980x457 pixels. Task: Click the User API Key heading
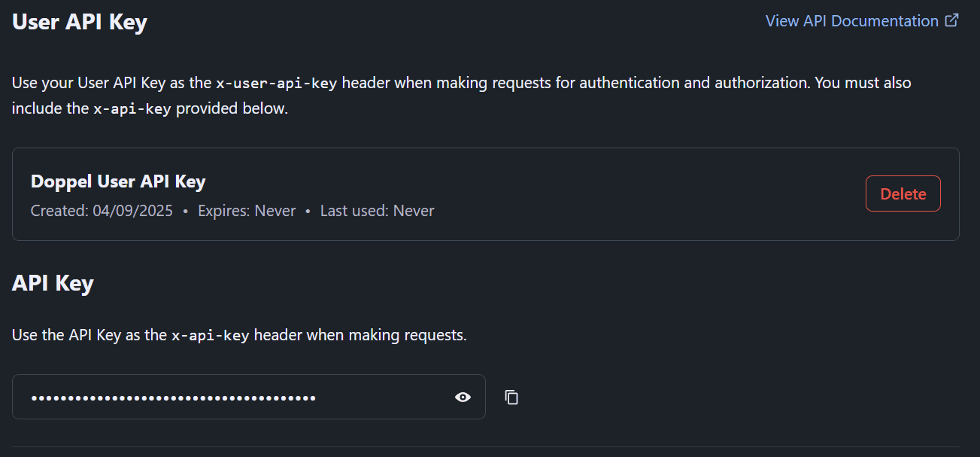tap(79, 22)
